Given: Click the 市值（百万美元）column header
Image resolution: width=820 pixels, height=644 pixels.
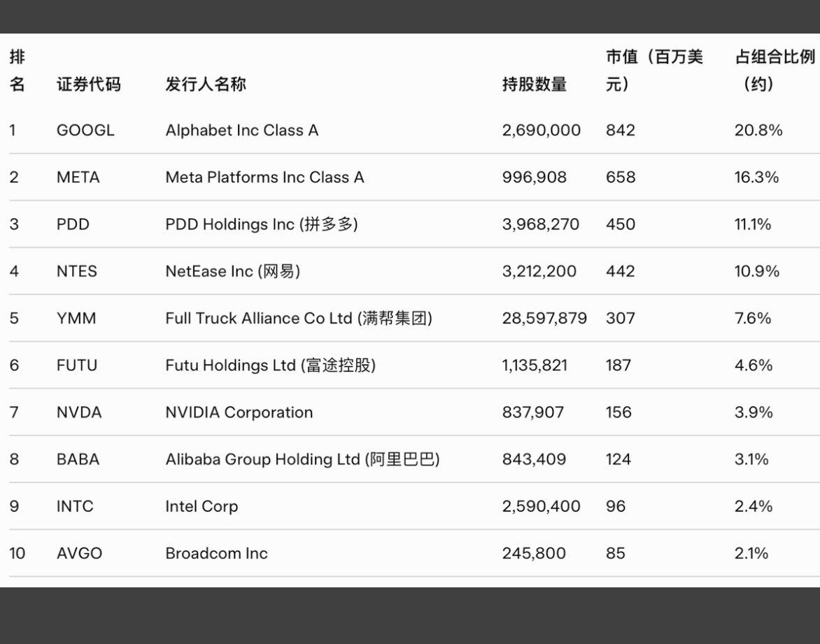Looking at the screenshot, I should [653, 71].
